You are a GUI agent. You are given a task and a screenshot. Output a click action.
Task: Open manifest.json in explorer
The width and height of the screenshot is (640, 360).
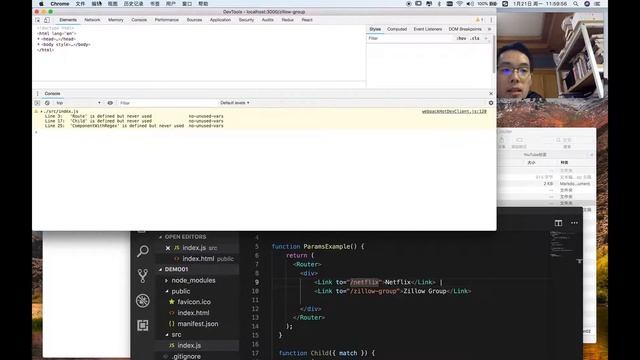[x=193, y=324]
